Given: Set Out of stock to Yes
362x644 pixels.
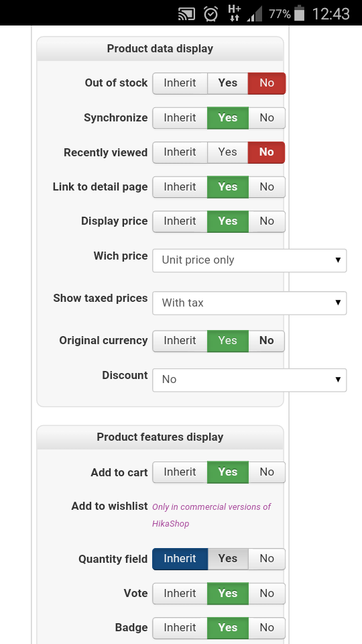Looking at the screenshot, I should click(227, 83).
